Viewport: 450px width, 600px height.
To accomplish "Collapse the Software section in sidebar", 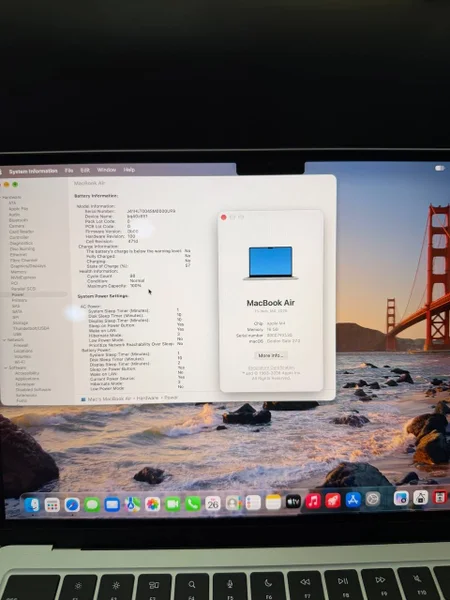I will pyautogui.click(x=6, y=368).
